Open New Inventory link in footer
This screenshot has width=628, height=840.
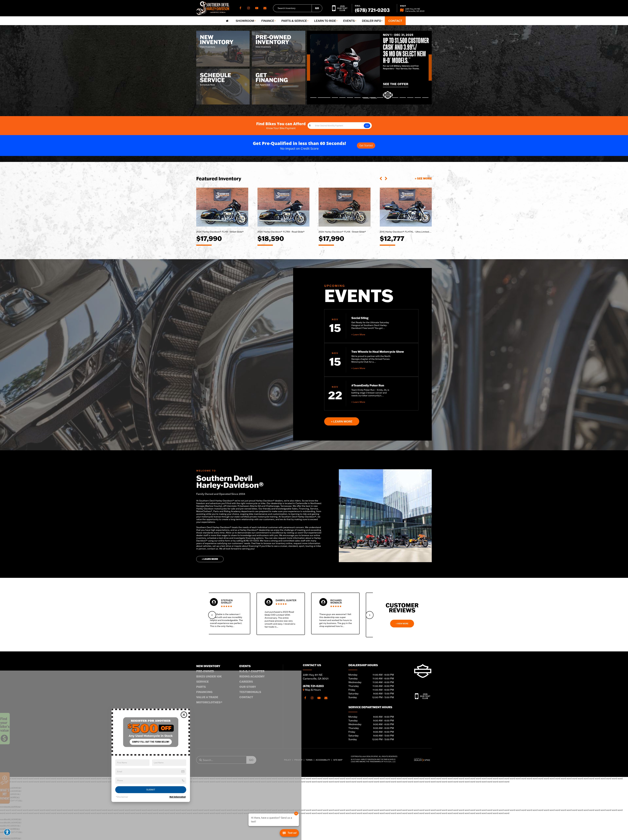click(208, 666)
